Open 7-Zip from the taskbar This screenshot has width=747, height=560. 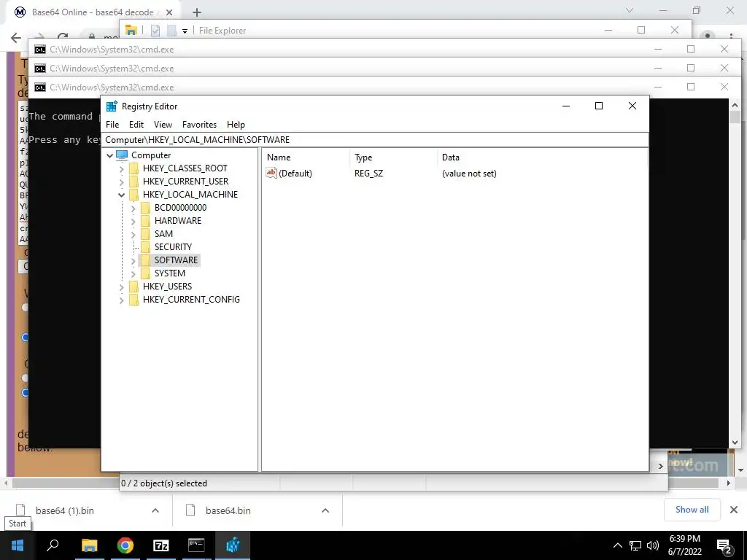point(161,545)
